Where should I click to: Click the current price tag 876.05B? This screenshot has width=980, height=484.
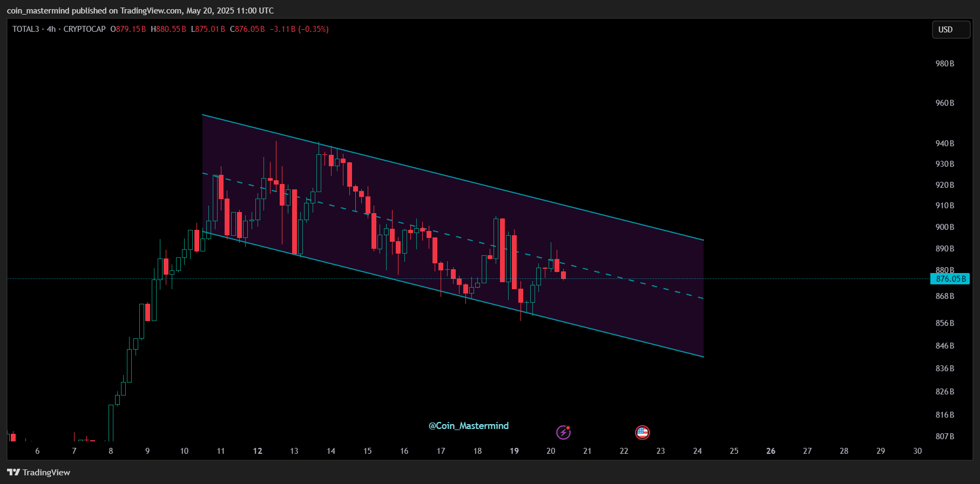click(950, 279)
